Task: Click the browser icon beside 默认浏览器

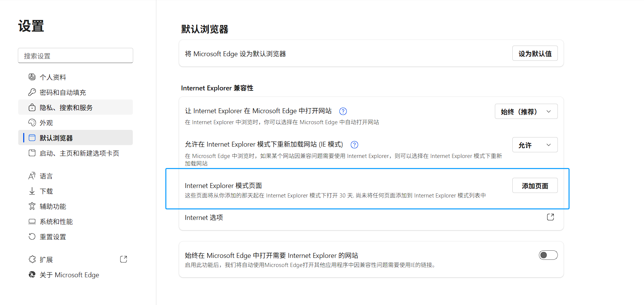Action: click(x=32, y=138)
